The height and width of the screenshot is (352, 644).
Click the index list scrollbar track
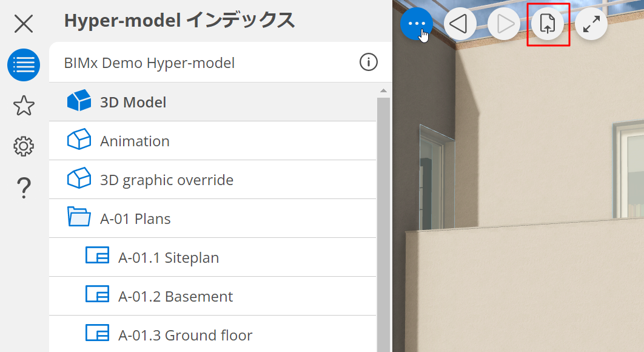383,243
